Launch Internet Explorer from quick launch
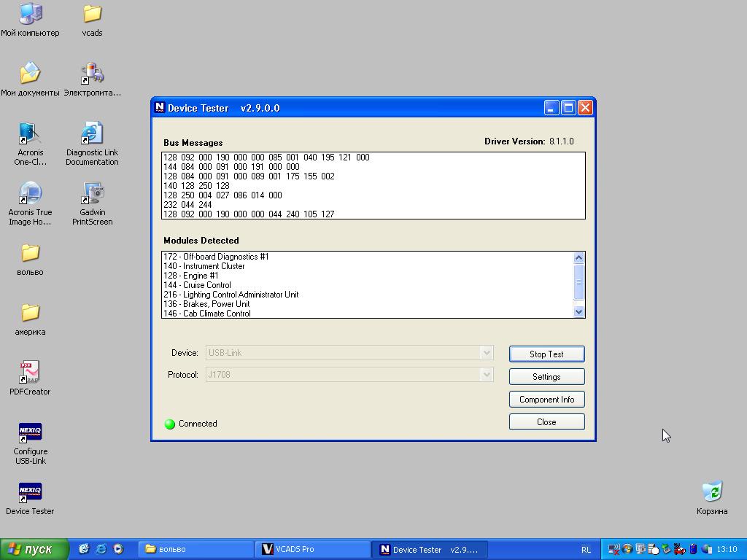Image resolution: width=747 pixels, height=560 pixels. [101, 549]
